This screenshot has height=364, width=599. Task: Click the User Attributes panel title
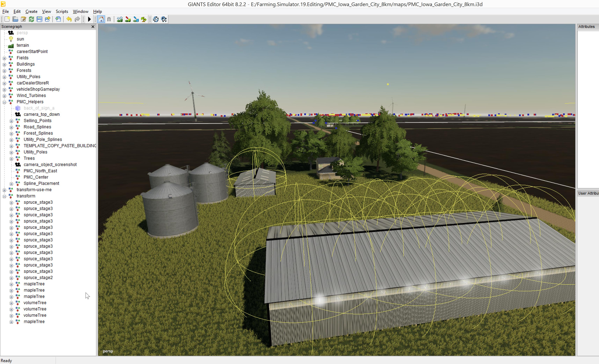click(x=588, y=193)
